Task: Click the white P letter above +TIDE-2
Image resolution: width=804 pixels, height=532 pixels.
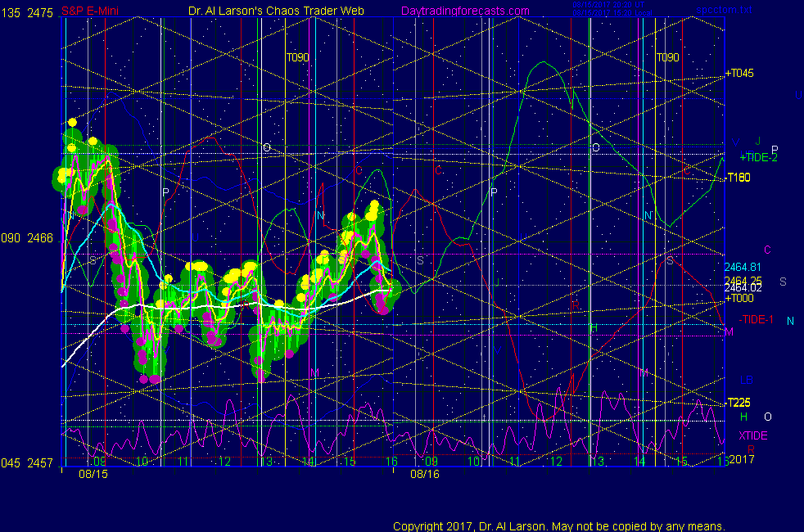Action: point(775,149)
